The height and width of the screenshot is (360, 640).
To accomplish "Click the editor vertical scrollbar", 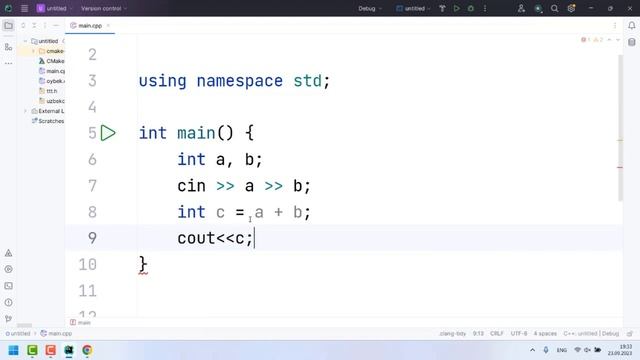I will click(620, 127).
